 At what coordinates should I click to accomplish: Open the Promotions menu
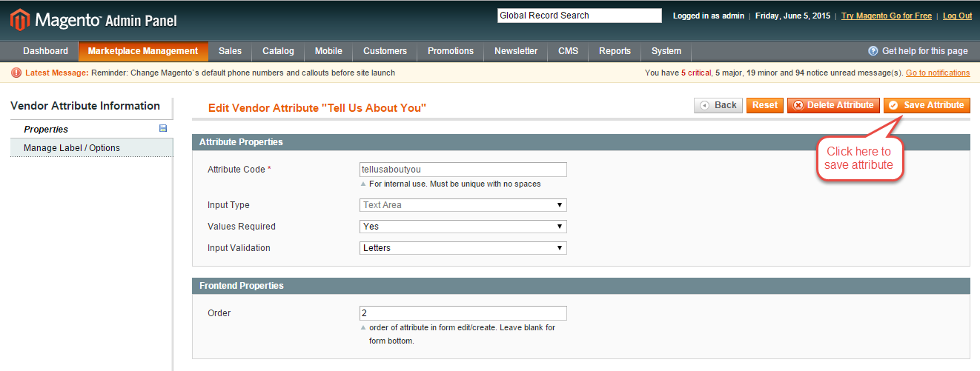tap(451, 51)
